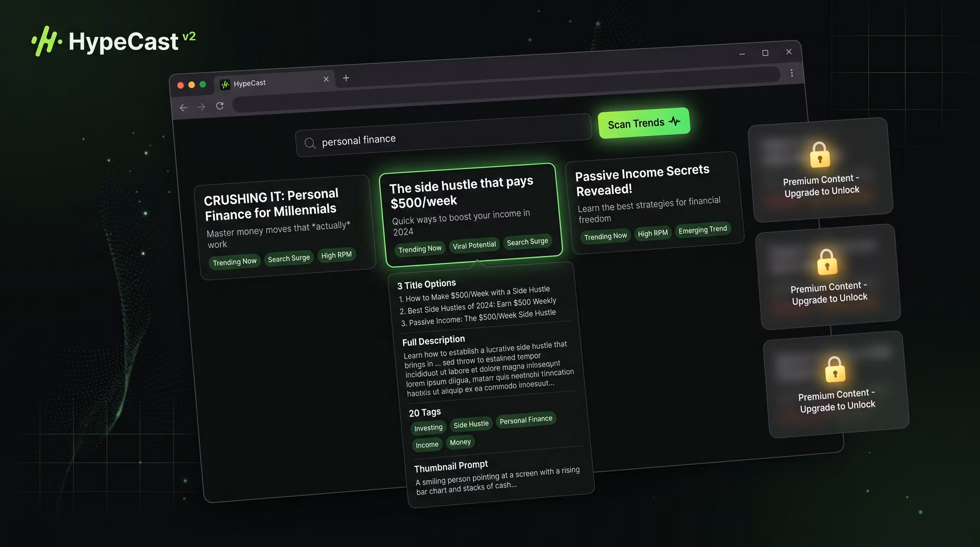Viewport: 980px width, 547px height.
Task: Select title option 3 Passive Income: The $500/Week
Action: pos(478,317)
